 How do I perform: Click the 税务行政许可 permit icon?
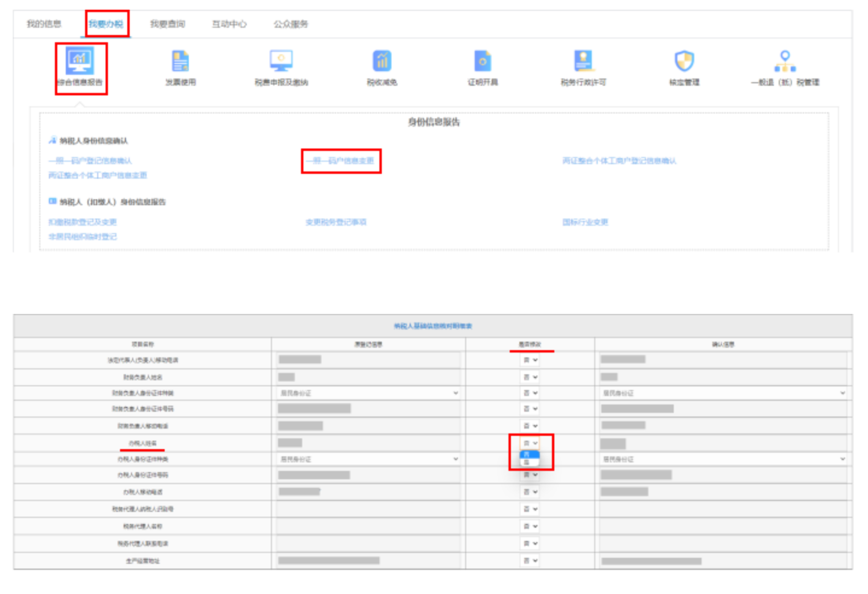coord(583,62)
